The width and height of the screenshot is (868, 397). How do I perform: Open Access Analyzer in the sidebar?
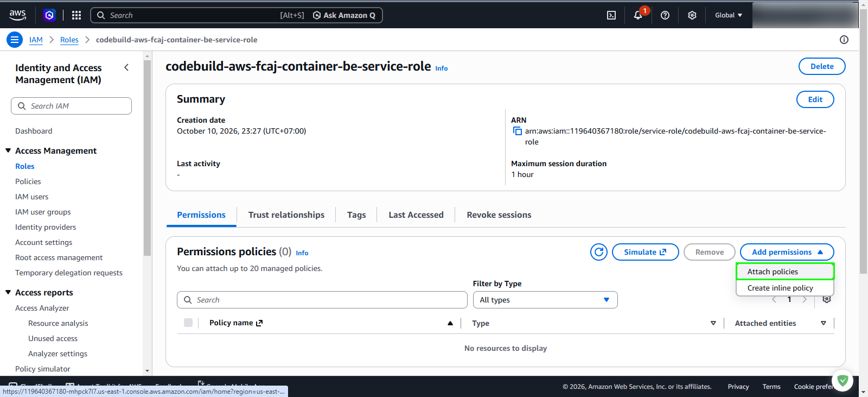coord(42,308)
